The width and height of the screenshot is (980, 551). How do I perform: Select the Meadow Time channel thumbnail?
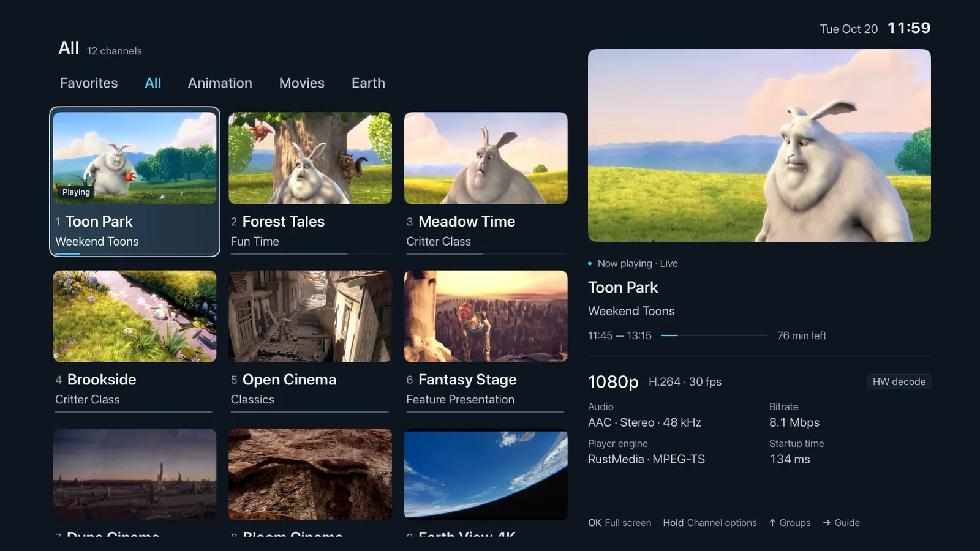(486, 158)
